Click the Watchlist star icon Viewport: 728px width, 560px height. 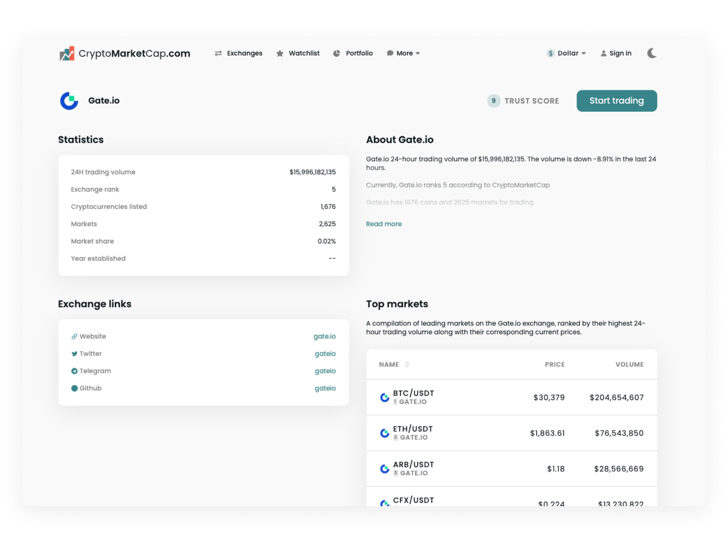(x=280, y=53)
